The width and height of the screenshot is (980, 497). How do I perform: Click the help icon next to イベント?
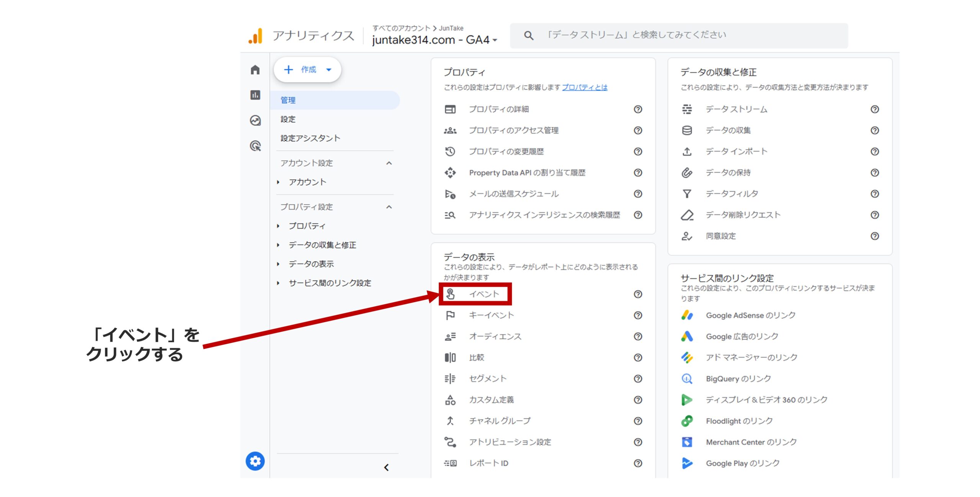(x=637, y=295)
